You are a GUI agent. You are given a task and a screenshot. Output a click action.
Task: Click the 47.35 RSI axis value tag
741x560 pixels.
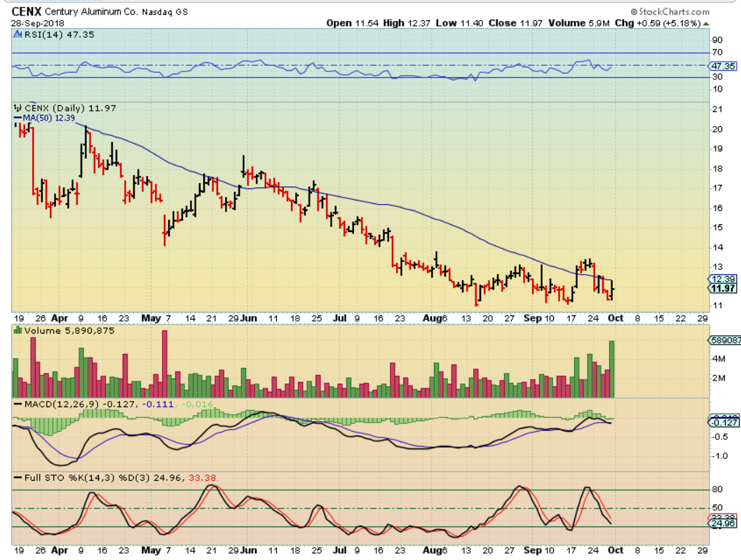[723, 66]
